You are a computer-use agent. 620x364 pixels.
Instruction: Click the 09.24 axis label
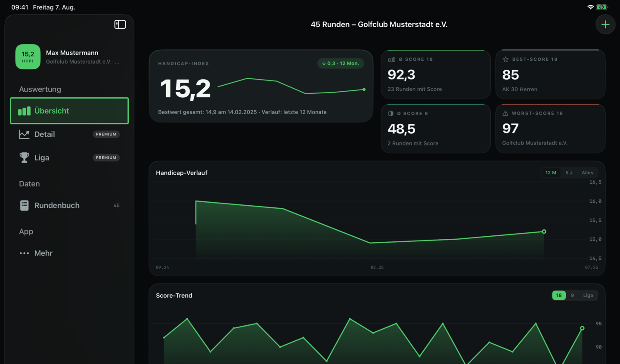click(x=162, y=268)
